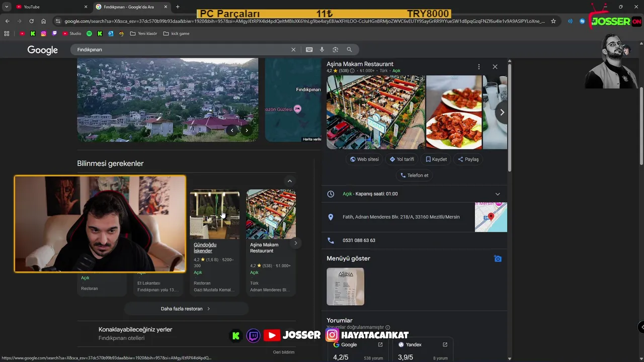Screen dimensions: 644x362
Task: Click the Telefon et call button
Action: coord(415,175)
